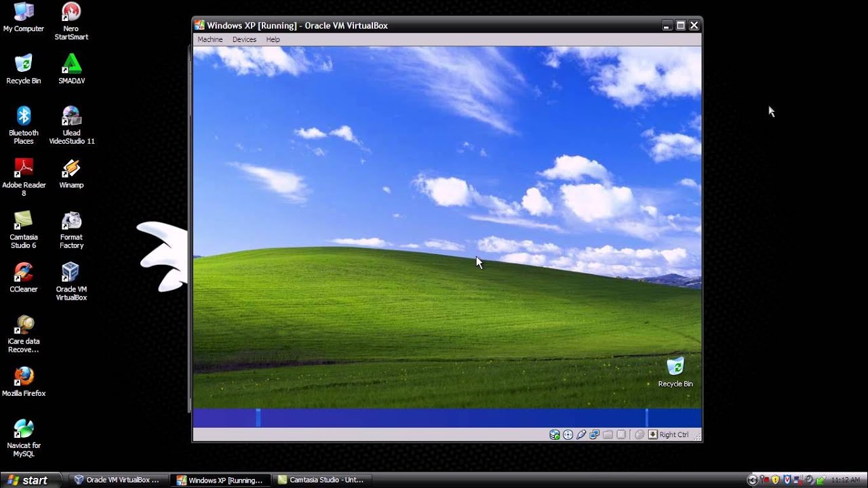Click the blue V shield antivirus tray icon
This screenshot has height=488, width=868.
tap(787, 480)
